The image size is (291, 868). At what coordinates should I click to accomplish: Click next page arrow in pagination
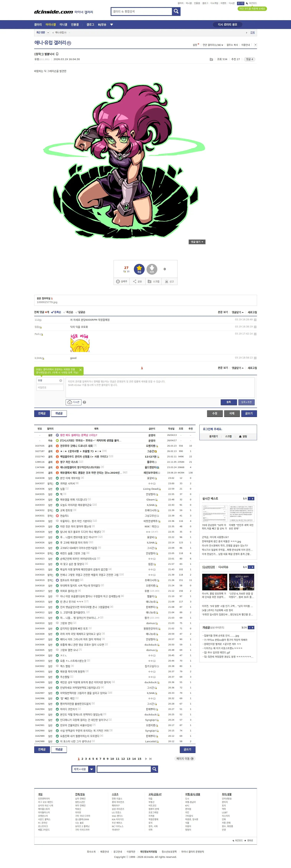146,758
